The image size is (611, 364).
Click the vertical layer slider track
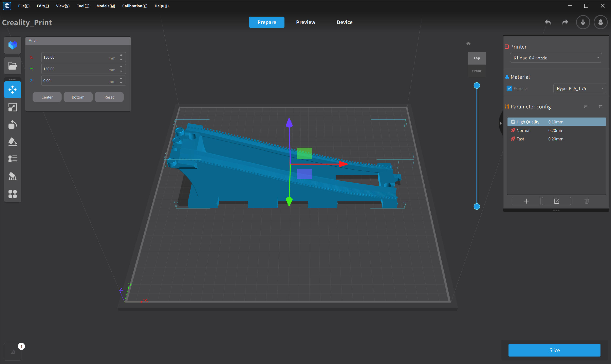coord(477,146)
